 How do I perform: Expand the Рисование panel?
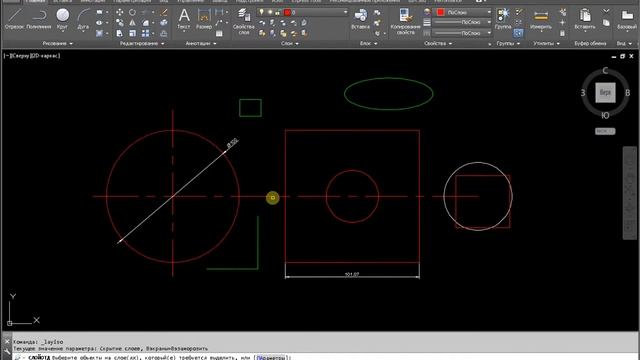(58, 43)
